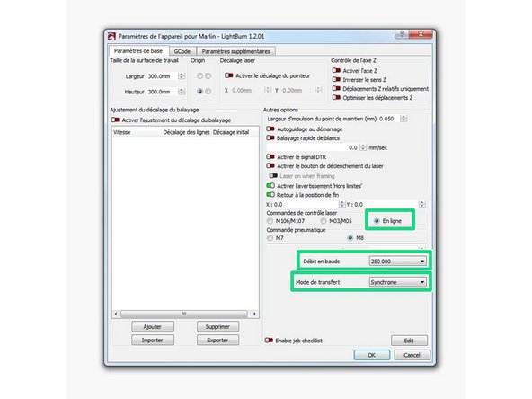Click the Ajouter button
The height and width of the screenshot is (399, 532).
point(153,327)
